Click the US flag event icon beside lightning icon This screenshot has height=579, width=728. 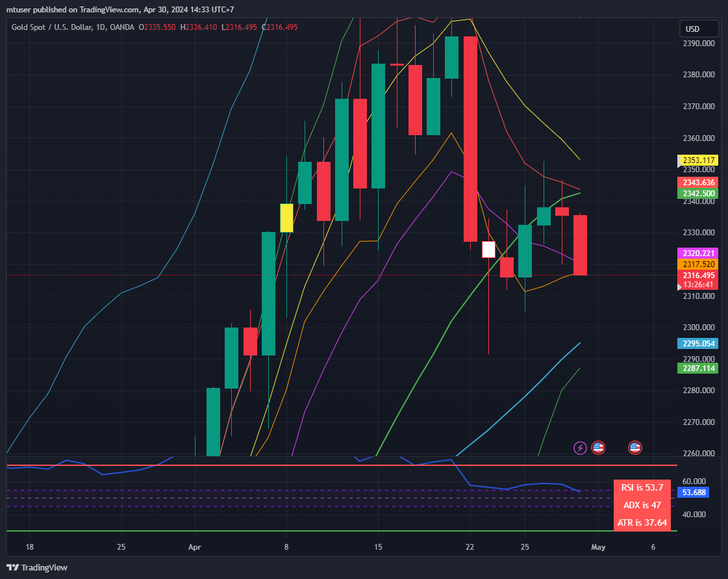[x=598, y=448]
